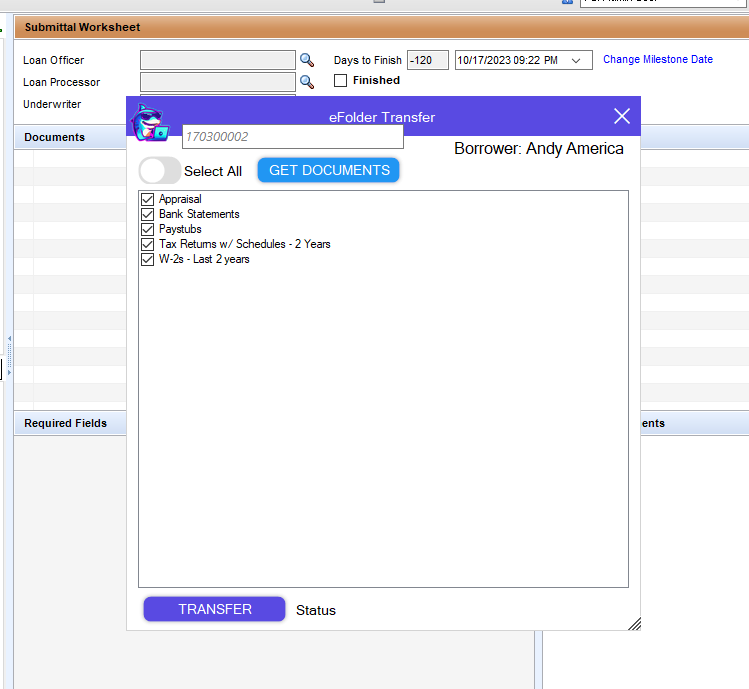This screenshot has height=689, width=749.
Task: Uncheck the Appraisal document checkbox
Action: click(x=148, y=200)
